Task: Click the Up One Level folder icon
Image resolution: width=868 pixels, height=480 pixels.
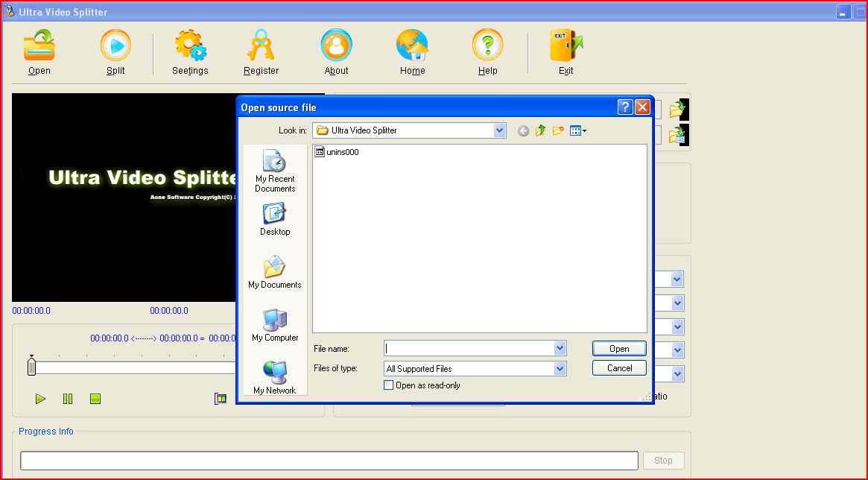Action: [x=540, y=130]
